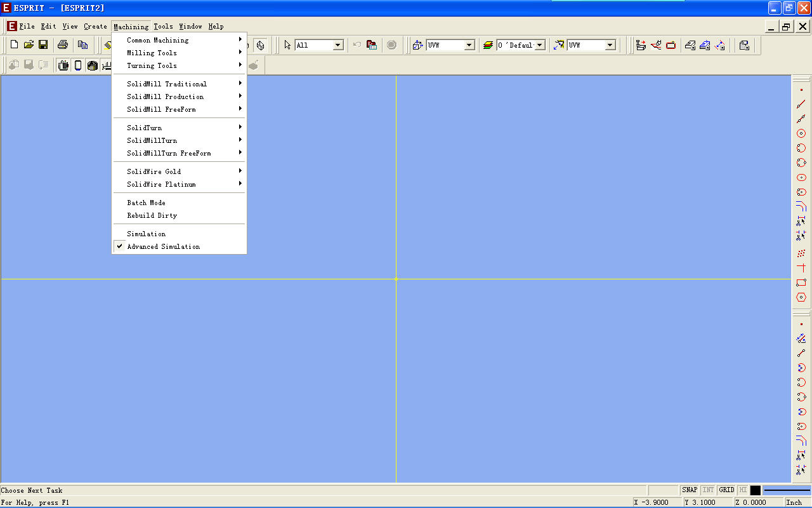Click the rightmost properties toolbar icon
The image size is (812, 508).
click(x=744, y=45)
